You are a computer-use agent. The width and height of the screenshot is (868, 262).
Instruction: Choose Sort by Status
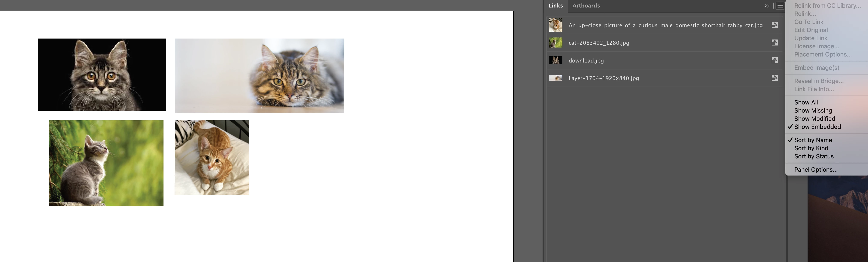(x=814, y=156)
